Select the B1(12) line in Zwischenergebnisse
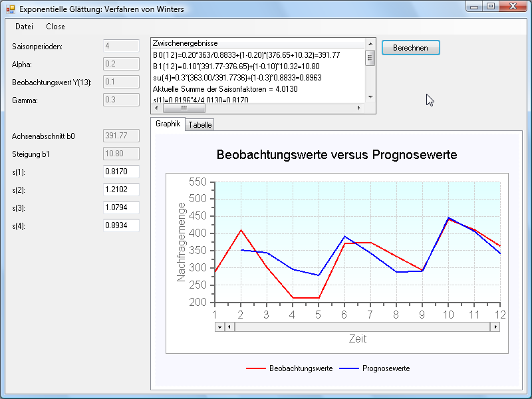532x399 pixels. [236, 66]
